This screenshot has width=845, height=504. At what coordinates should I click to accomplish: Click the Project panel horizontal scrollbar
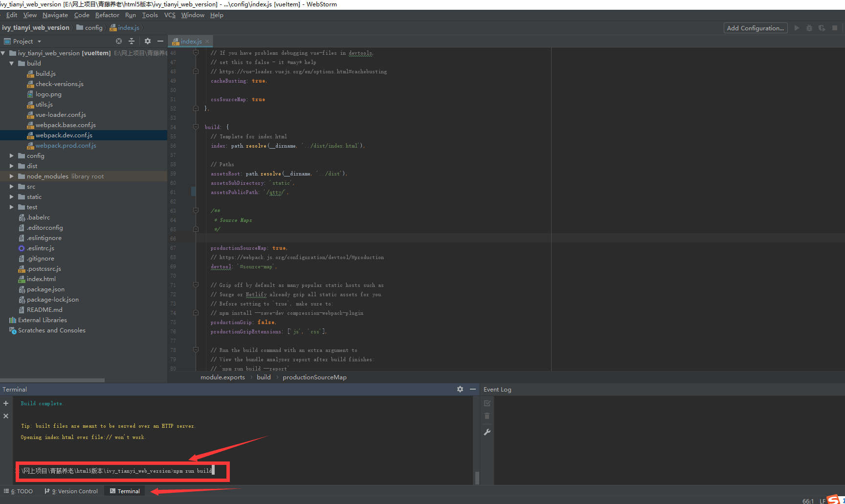[x=52, y=380]
